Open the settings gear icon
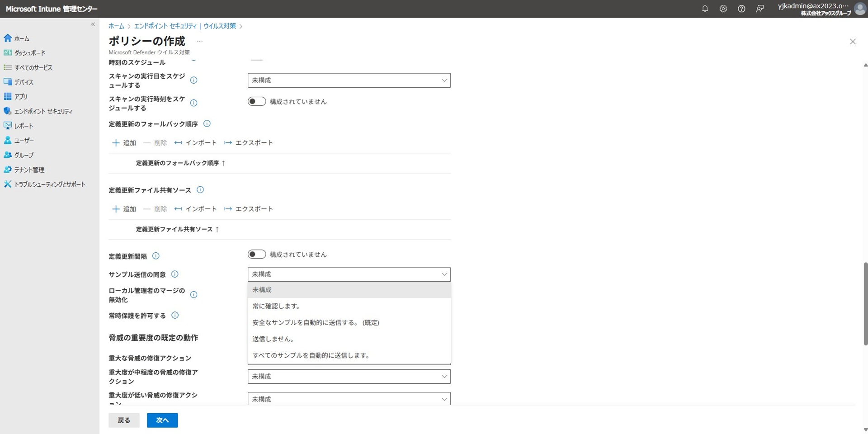Image resolution: width=868 pixels, height=434 pixels. click(x=723, y=9)
